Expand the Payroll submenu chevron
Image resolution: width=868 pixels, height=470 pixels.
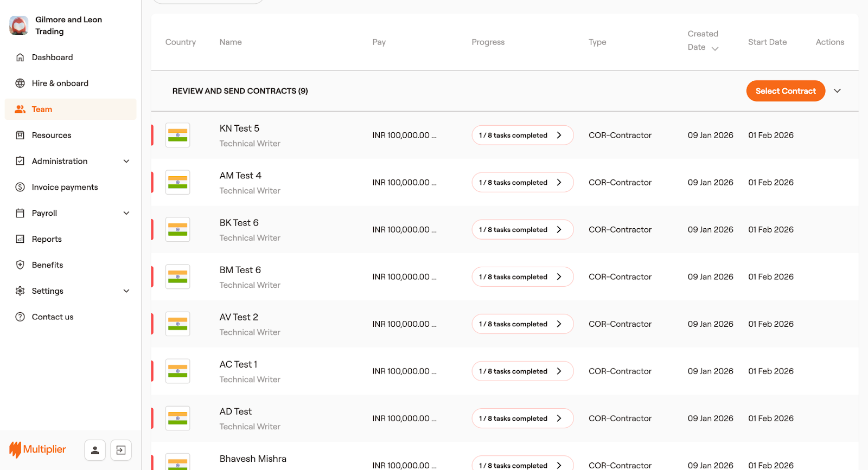126,213
